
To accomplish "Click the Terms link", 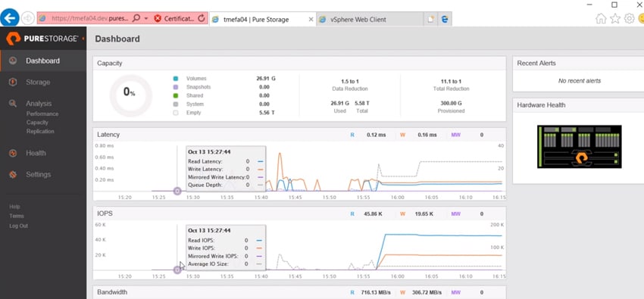I will [17, 216].
